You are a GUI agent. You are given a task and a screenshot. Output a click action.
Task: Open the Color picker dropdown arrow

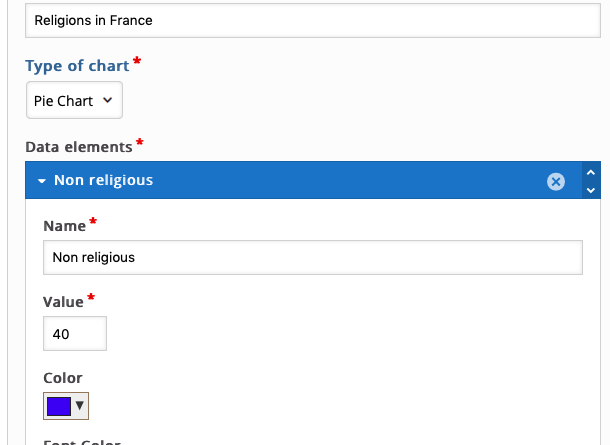click(x=80, y=406)
